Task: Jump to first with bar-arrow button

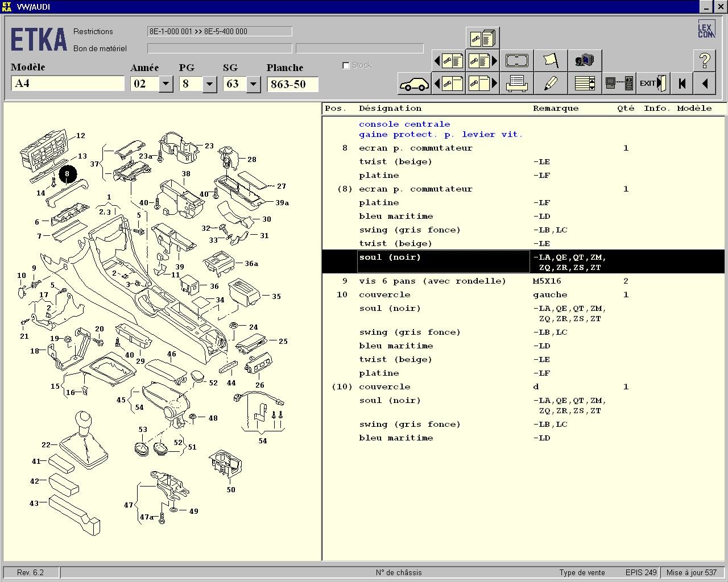Action: tap(681, 84)
